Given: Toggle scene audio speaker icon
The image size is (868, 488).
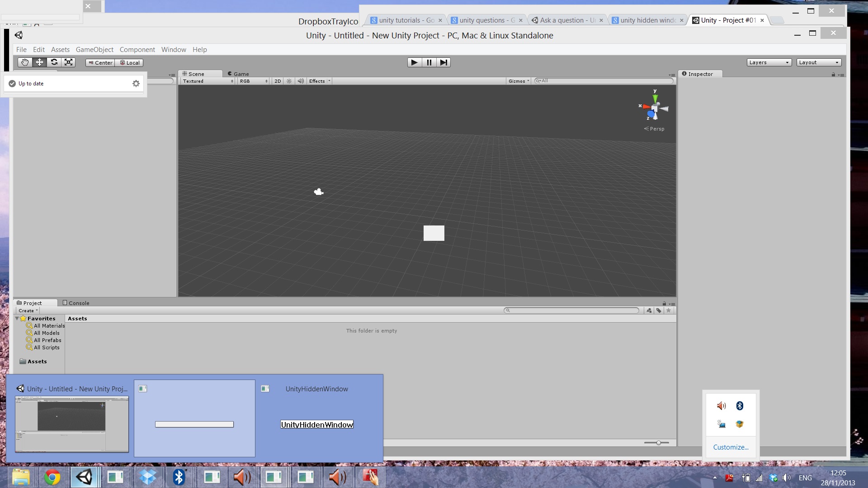Looking at the screenshot, I should (x=301, y=81).
